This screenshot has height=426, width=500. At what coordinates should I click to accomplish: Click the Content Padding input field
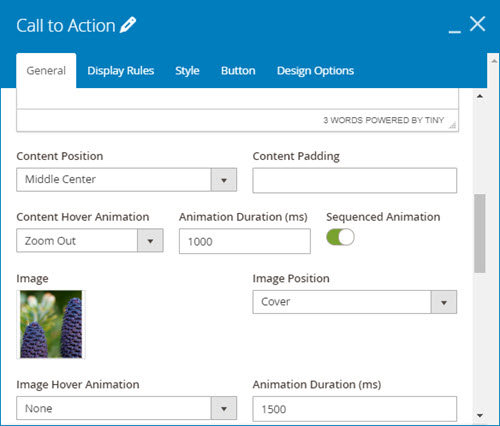355,180
